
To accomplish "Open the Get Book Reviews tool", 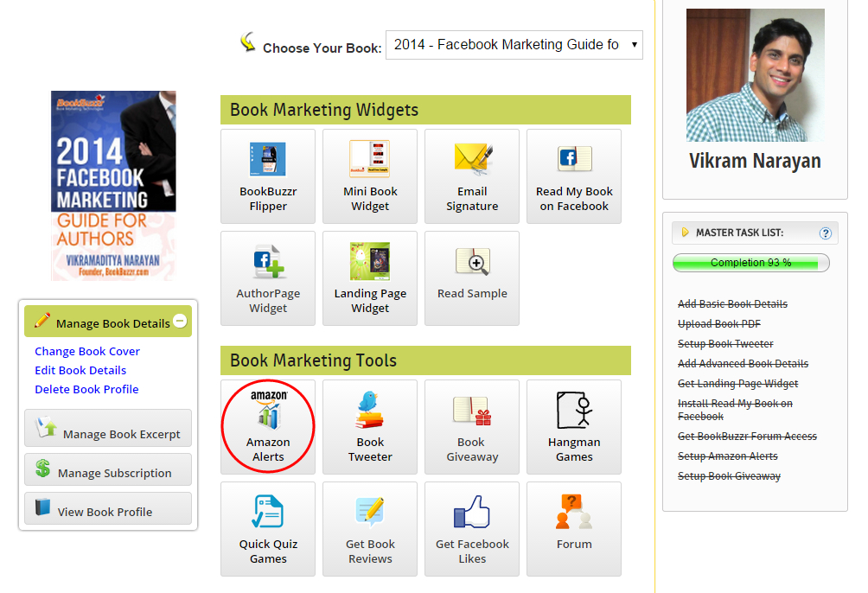I will point(370,529).
